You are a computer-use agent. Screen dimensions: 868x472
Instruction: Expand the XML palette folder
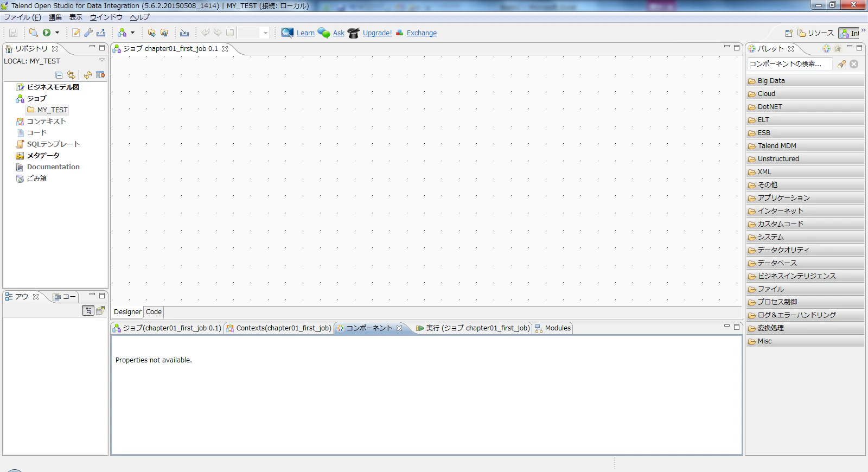coord(805,172)
